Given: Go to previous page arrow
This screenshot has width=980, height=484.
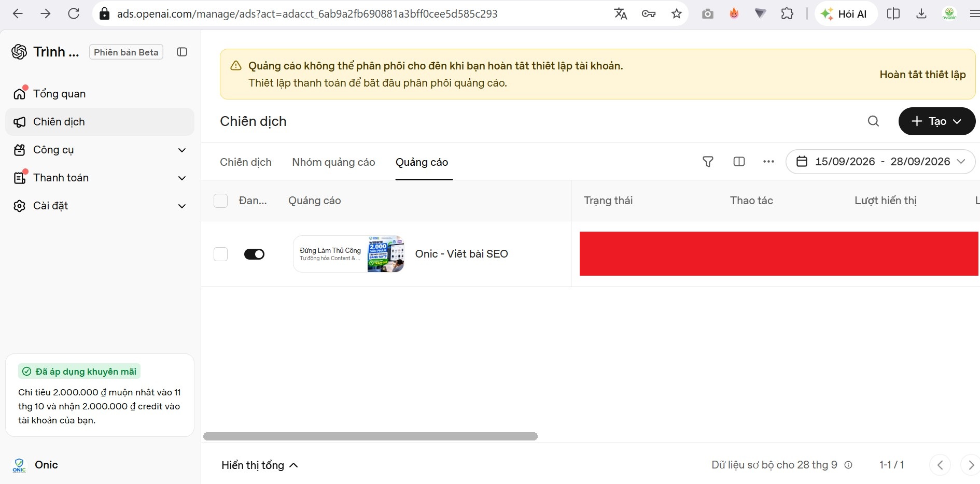Looking at the screenshot, I should coord(940,465).
